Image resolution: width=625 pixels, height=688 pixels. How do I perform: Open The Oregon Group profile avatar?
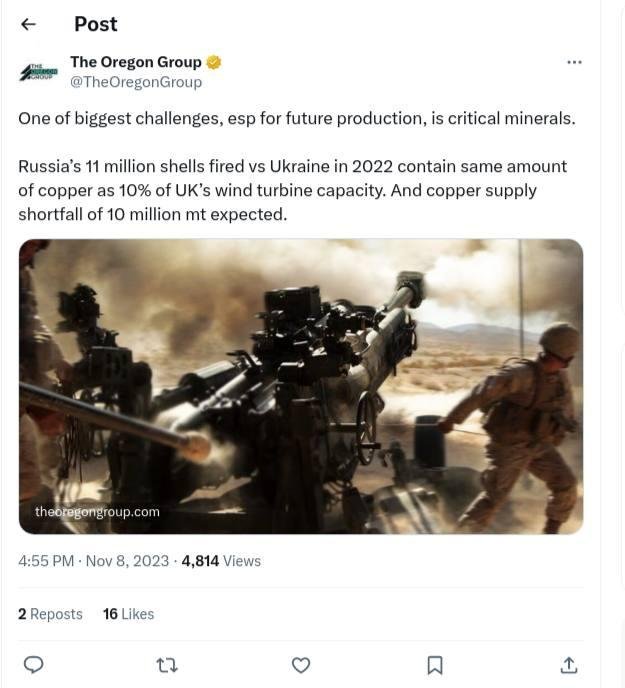tap(39, 72)
